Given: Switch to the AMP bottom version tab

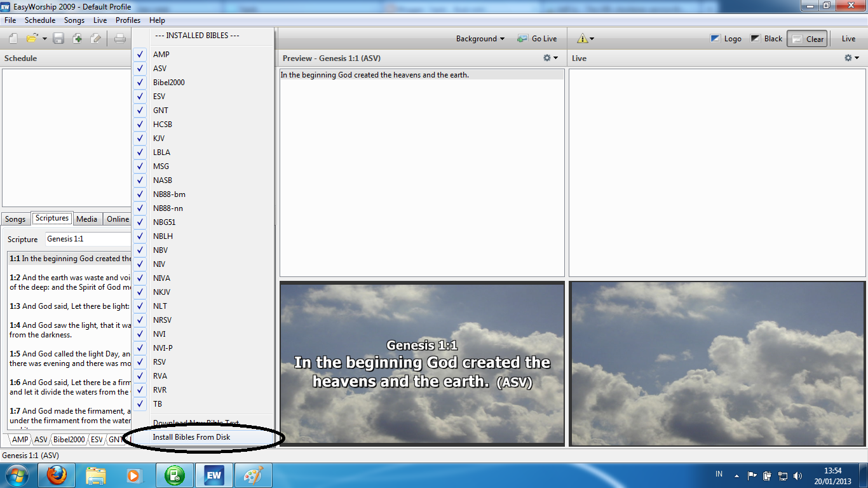Looking at the screenshot, I should point(20,440).
